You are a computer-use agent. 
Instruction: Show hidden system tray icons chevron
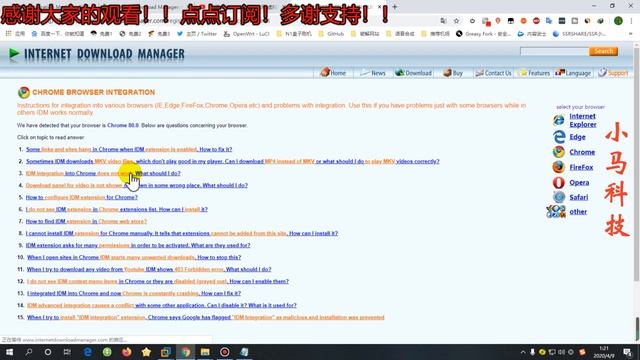tap(523, 352)
